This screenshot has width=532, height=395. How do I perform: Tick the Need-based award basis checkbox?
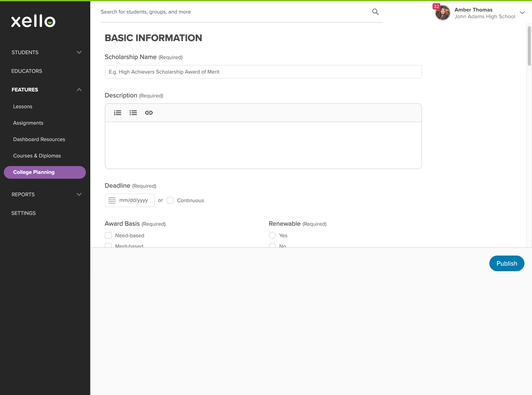click(x=108, y=235)
